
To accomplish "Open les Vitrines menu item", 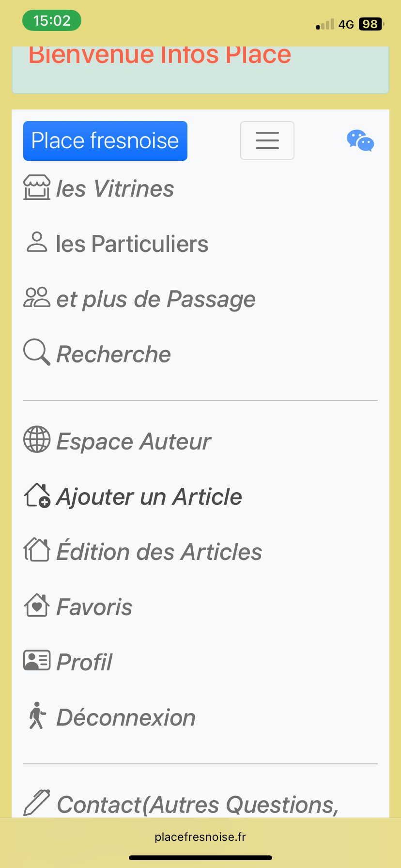I will pyautogui.click(x=115, y=189).
